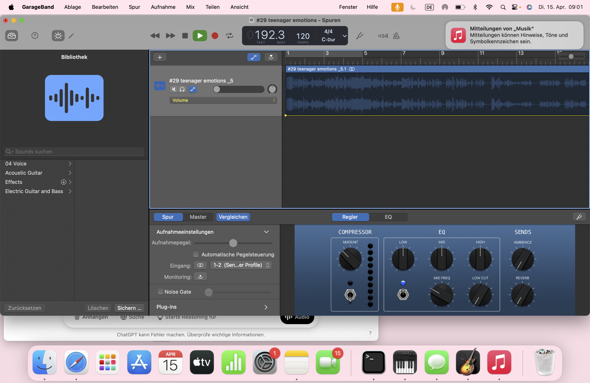
Task: Solo the track with headphones button
Action: [x=182, y=89]
